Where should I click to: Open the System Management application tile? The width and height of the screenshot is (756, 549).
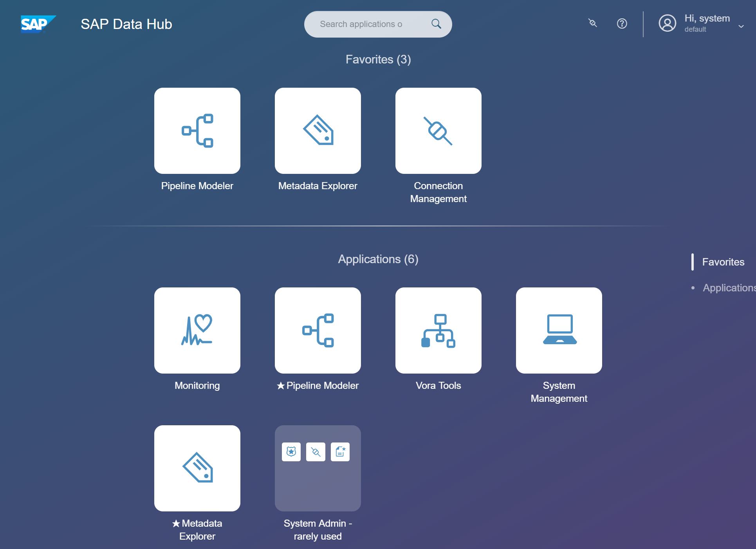[x=559, y=330]
